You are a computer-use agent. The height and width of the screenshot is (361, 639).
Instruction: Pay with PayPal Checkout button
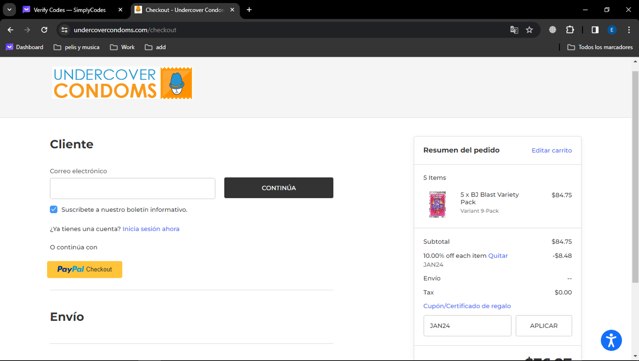pos(84,269)
